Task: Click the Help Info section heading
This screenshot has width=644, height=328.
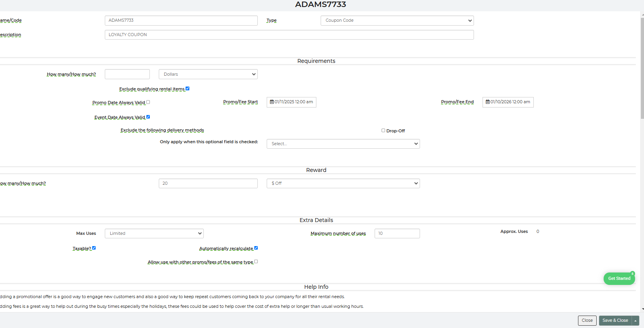Action: click(316, 287)
